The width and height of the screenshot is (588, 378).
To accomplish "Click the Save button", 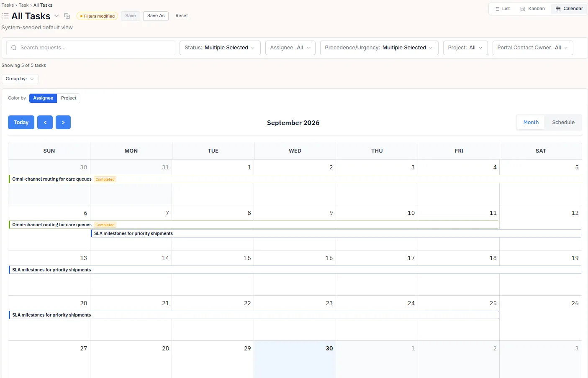I will 131,16.
